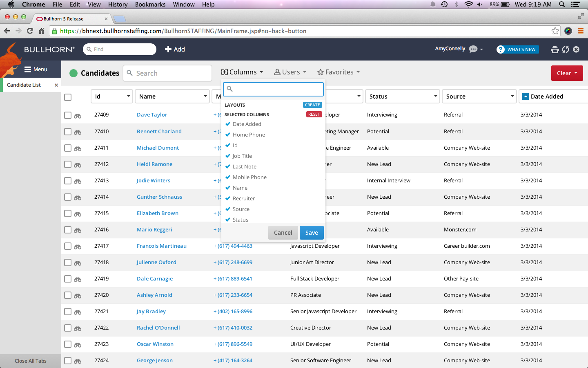The height and width of the screenshot is (368, 588).
Task: Focus the Candidates Search field
Action: coord(167,73)
